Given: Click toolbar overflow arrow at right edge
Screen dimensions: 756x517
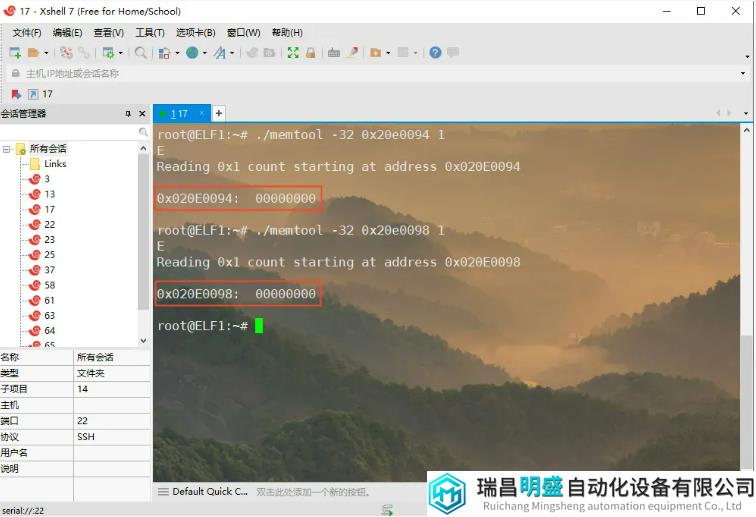Looking at the screenshot, I should point(747,57).
